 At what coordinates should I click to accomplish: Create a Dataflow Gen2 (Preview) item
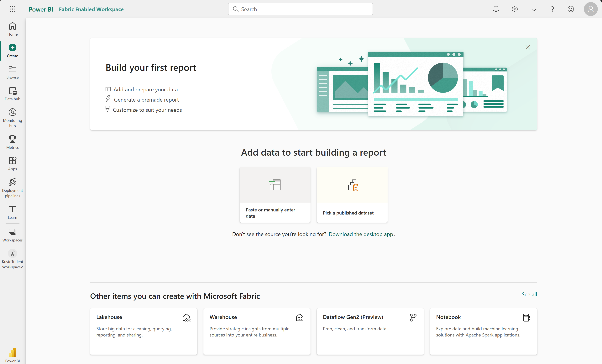pos(370,331)
